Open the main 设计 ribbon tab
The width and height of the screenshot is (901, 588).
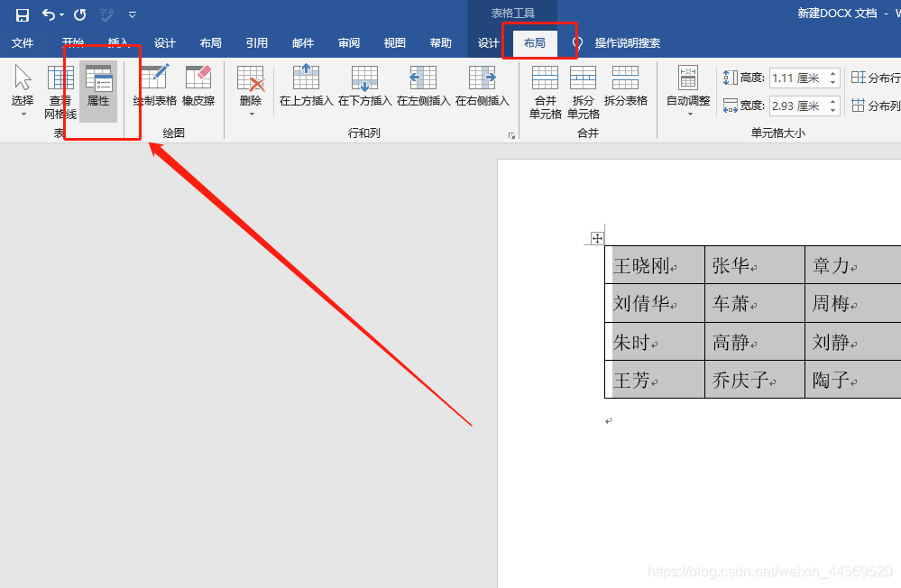(x=164, y=43)
